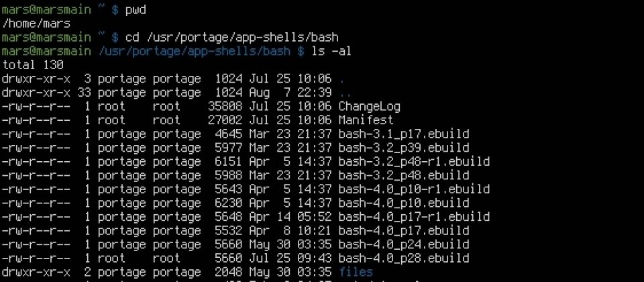The image size is (644, 282).
Task: Click bash-4.0_p28.ebuild entry
Action: 403,258
